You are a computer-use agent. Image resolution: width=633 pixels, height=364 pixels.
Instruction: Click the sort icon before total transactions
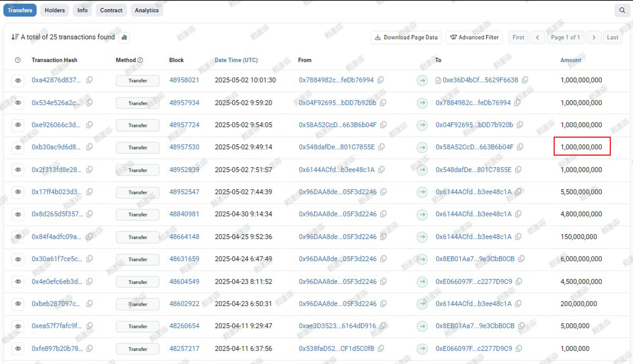click(15, 37)
